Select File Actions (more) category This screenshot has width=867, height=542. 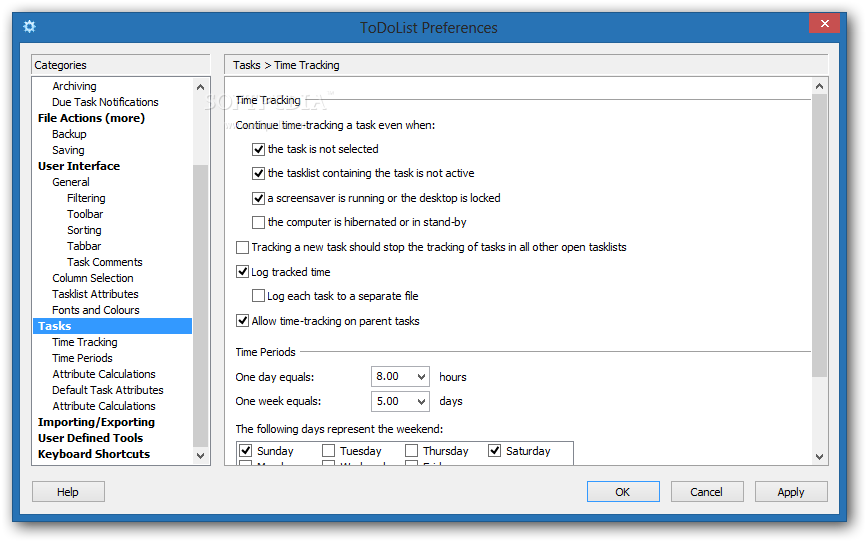click(x=91, y=118)
